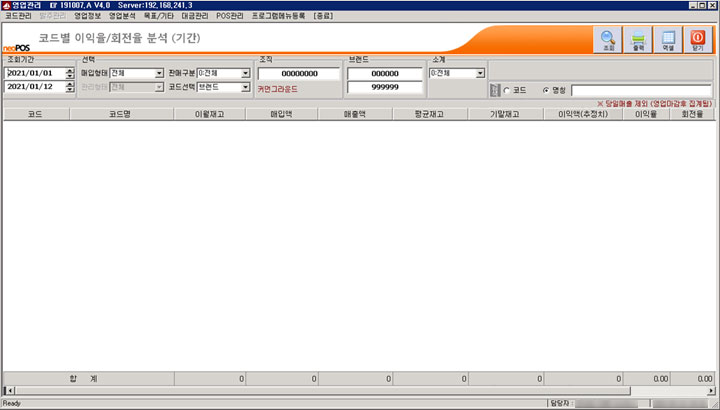The height and width of the screenshot is (410, 720).
Task: Click the 코드명 column header
Action: click(121, 114)
